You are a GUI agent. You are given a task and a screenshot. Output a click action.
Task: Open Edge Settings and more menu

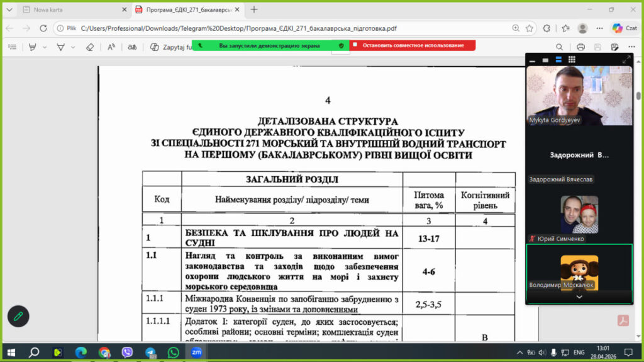point(599,28)
